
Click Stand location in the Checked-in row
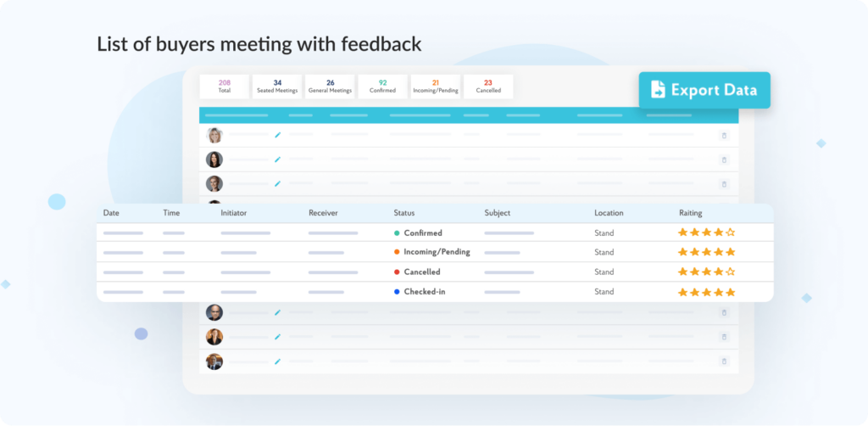[604, 291]
